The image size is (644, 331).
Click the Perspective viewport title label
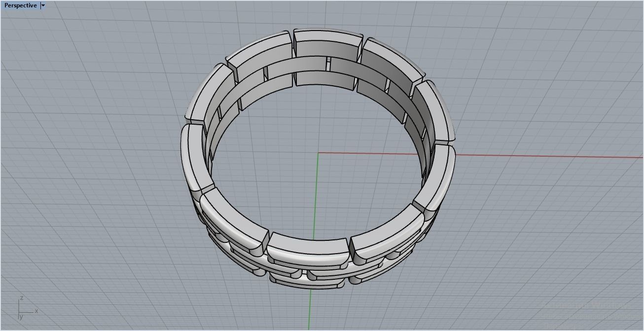20,5
